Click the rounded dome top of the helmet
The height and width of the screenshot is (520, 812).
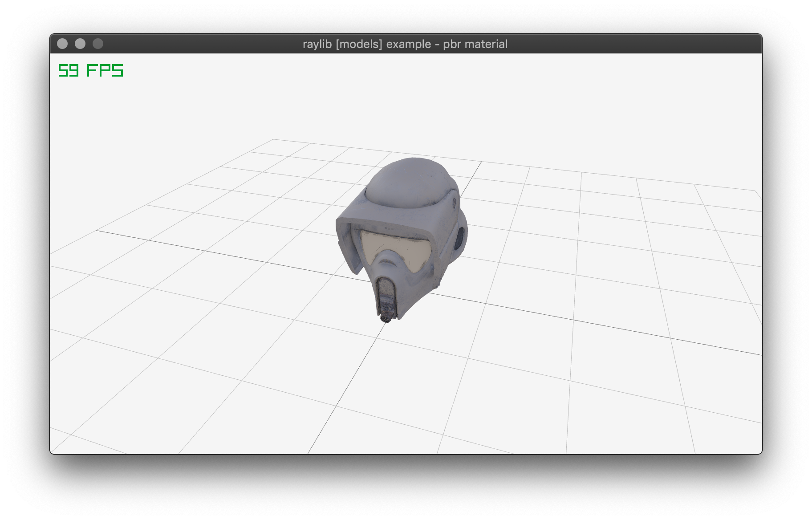[x=405, y=178]
